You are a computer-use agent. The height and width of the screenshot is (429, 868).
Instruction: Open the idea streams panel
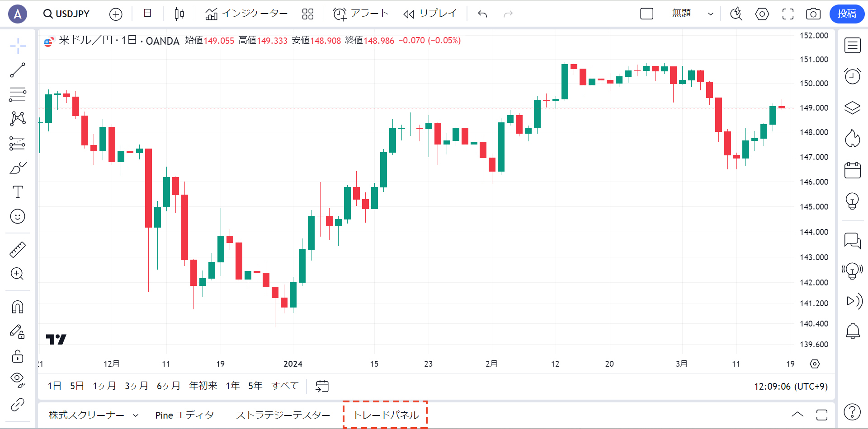[853, 271]
